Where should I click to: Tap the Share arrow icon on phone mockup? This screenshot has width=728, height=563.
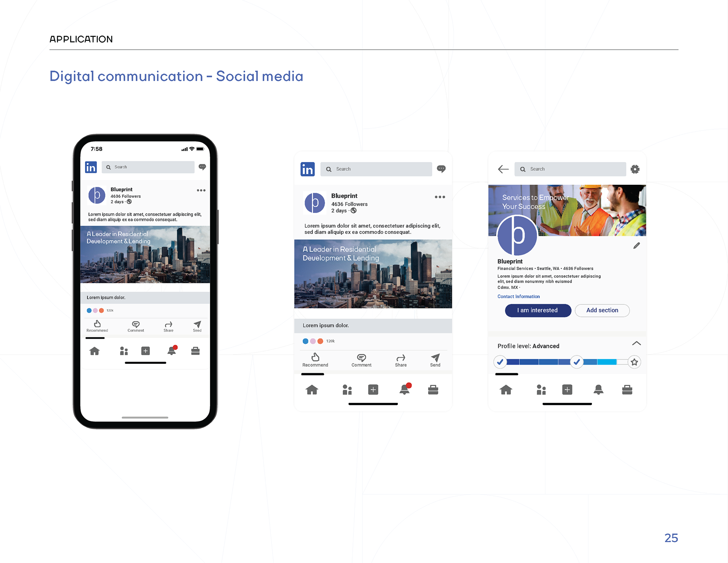(168, 324)
